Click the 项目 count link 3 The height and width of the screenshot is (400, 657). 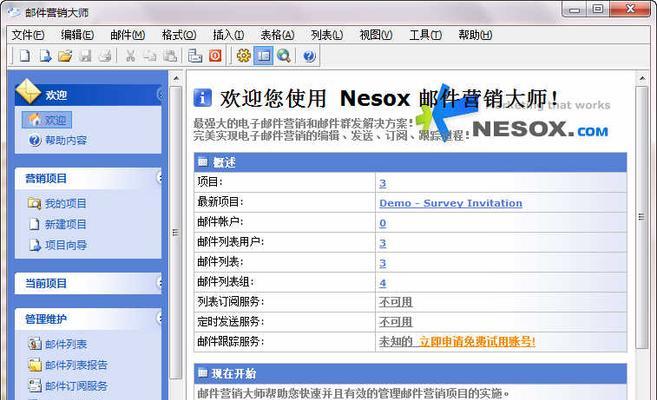point(383,183)
